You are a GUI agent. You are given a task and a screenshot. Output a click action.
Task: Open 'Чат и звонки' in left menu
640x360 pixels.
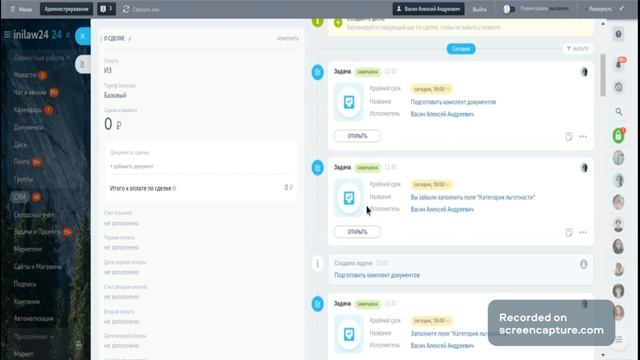[x=30, y=93]
